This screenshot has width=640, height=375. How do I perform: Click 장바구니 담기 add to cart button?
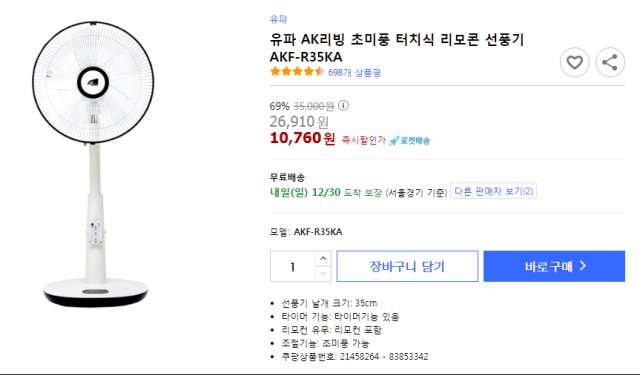407,266
